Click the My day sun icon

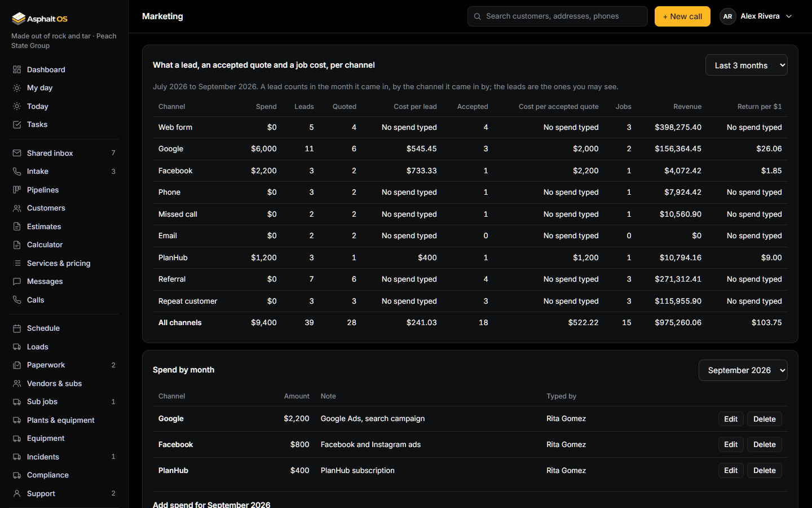click(17, 88)
